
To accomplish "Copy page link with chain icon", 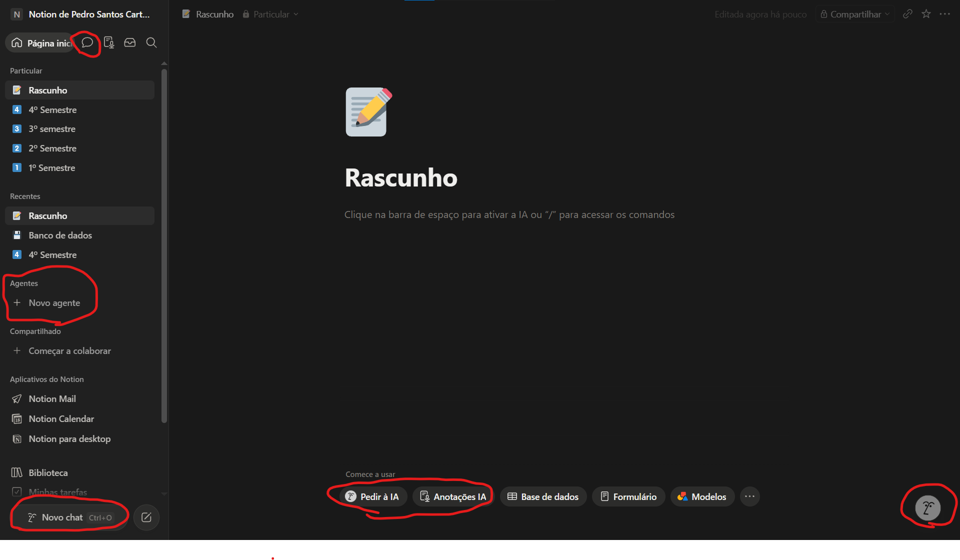I will pyautogui.click(x=907, y=14).
